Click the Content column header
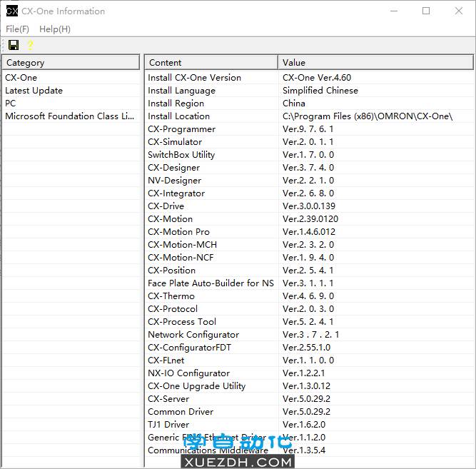Viewport: 476px width, 469px height. pyautogui.click(x=211, y=63)
